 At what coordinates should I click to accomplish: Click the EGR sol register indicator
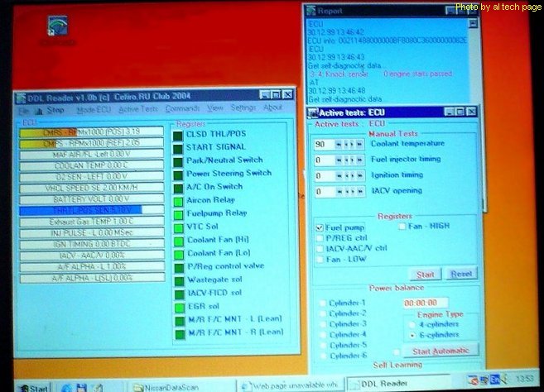click(178, 306)
